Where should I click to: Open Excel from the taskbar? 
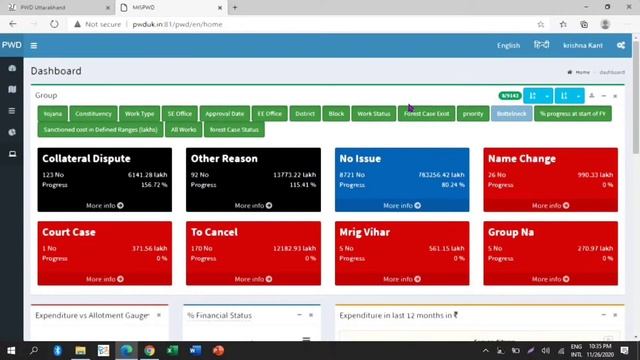[172, 351]
